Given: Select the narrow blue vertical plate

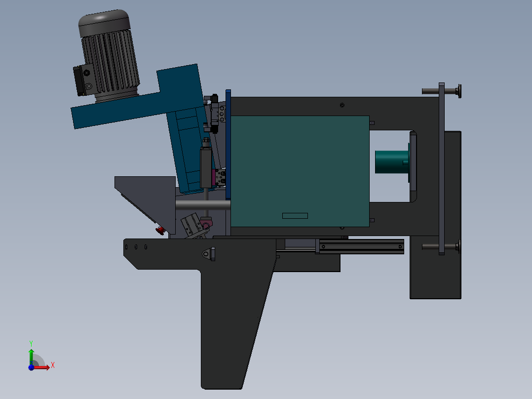Looking at the screenshot, I should click(x=228, y=145).
